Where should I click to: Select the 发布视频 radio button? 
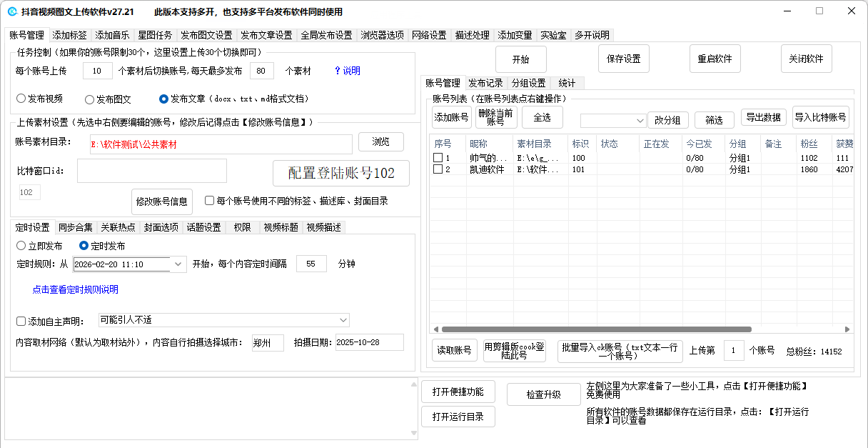(x=21, y=99)
